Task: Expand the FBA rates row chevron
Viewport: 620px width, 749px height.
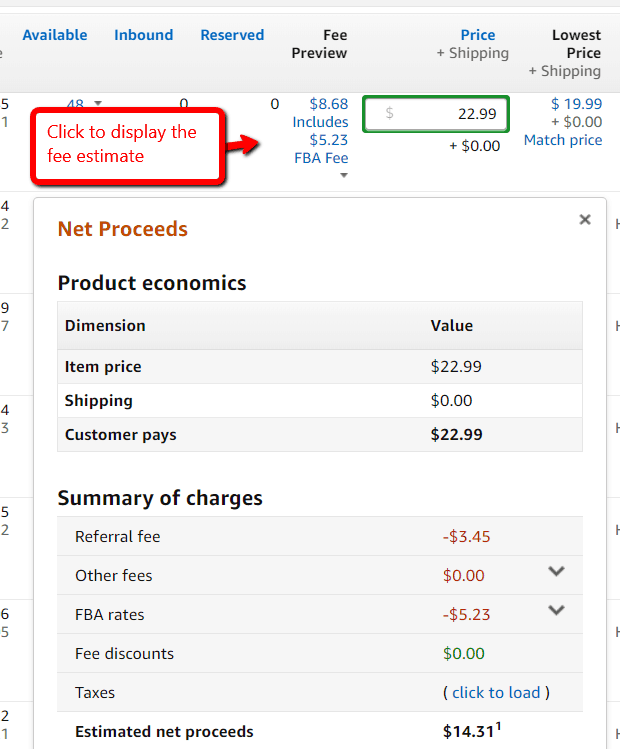Action: (556, 610)
